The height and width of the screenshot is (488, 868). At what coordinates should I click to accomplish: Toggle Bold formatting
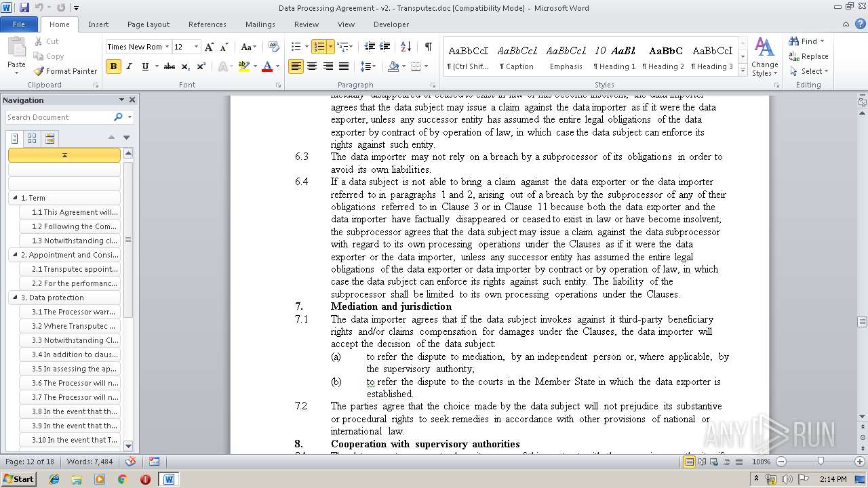tap(113, 66)
